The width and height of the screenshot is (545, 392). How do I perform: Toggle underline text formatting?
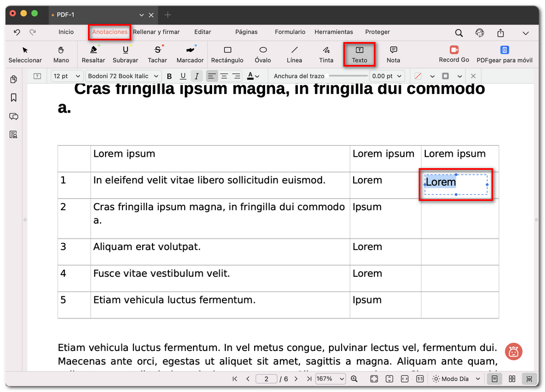tap(183, 76)
